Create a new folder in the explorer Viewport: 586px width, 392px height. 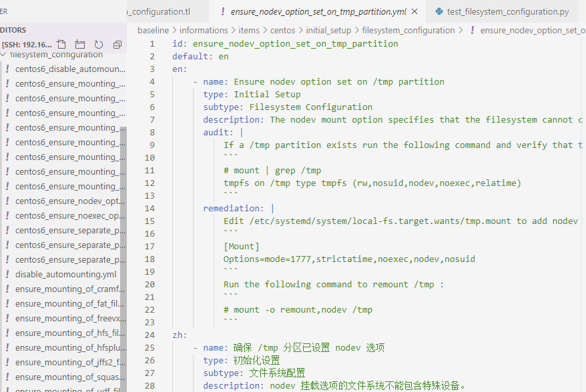pos(80,45)
